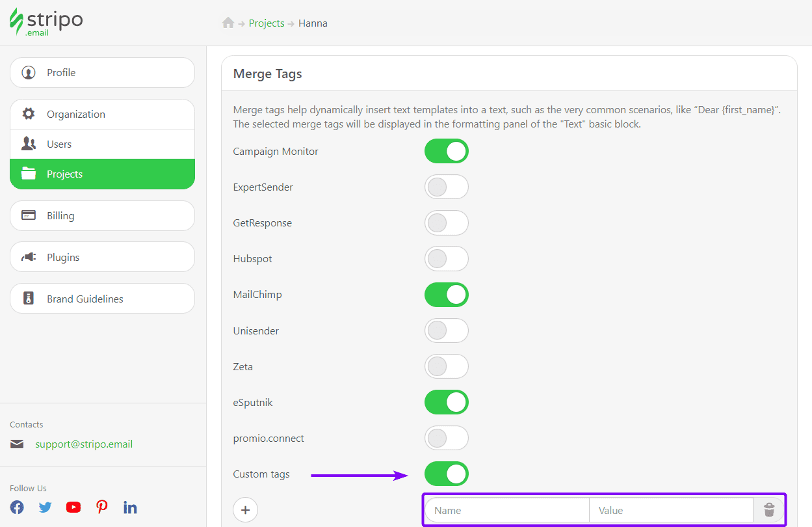Image resolution: width=812 pixels, height=527 pixels.
Task: Disable the Campaign Monitor merge tags toggle
Action: pos(446,151)
